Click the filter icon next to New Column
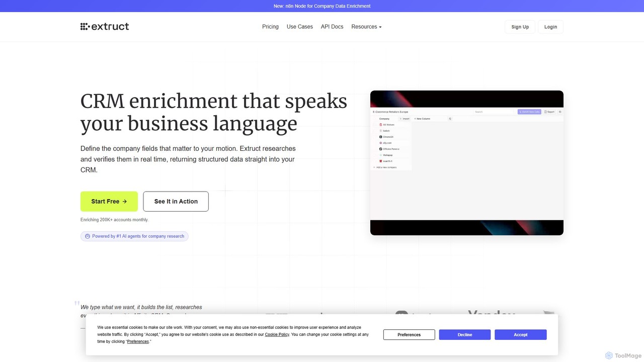Image resolution: width=644 pixels, height=362 pixels. click(450, 119)
